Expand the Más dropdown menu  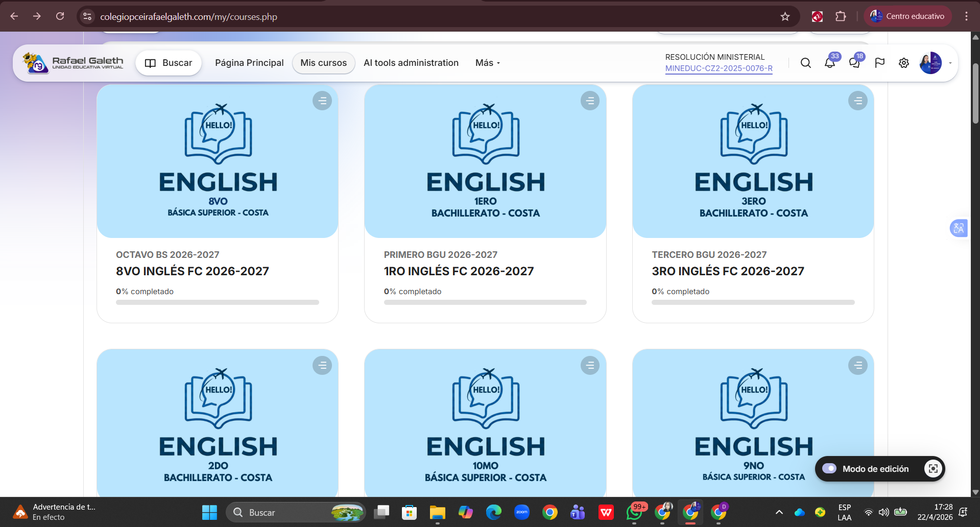pyautogui.click(x=487, y=63)
